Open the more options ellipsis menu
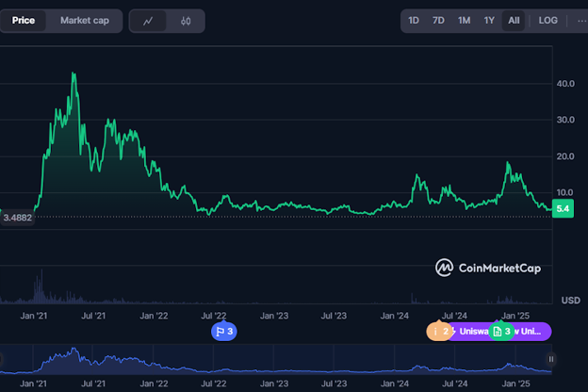 tap(580, 21)
